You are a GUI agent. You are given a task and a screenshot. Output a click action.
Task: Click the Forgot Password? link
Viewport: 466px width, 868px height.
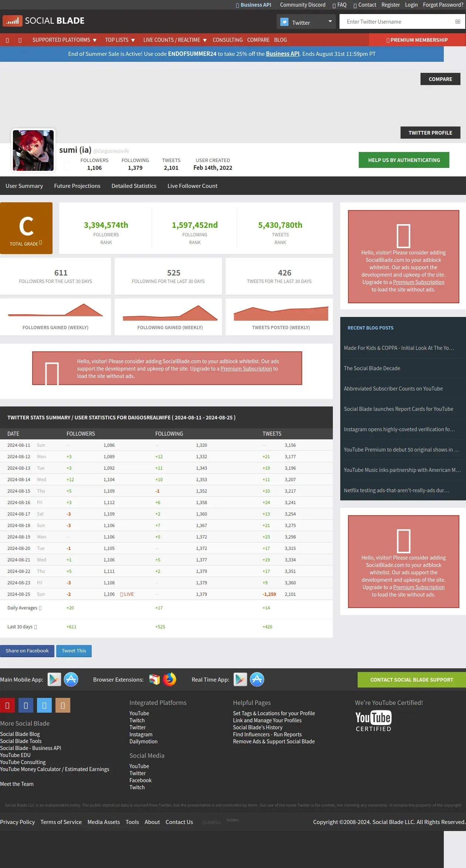(x=443, y=5)
